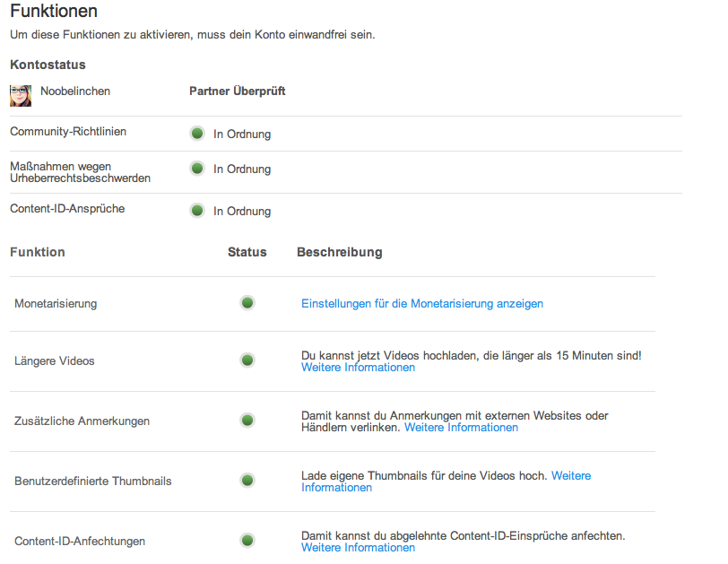The image size is (728, 564).
Task: Open Weitere Informationen for Zusätzliche Anmerkungen
Action: [x=461, y=428]
